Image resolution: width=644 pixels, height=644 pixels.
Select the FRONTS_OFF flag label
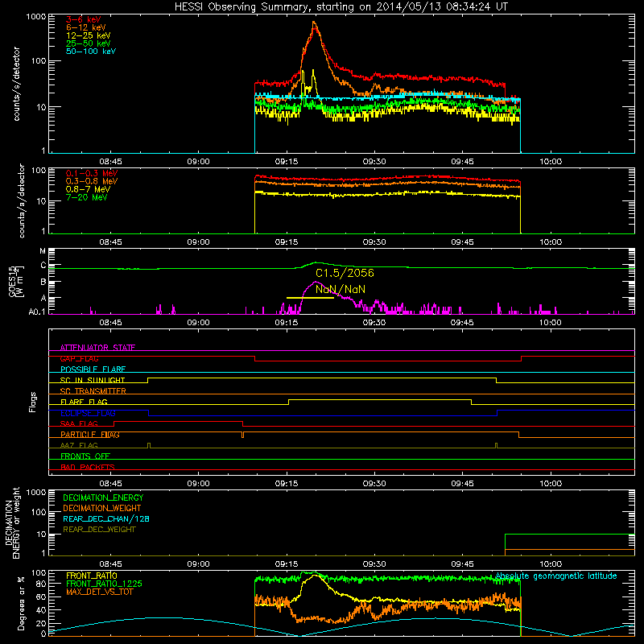point(85,456)
